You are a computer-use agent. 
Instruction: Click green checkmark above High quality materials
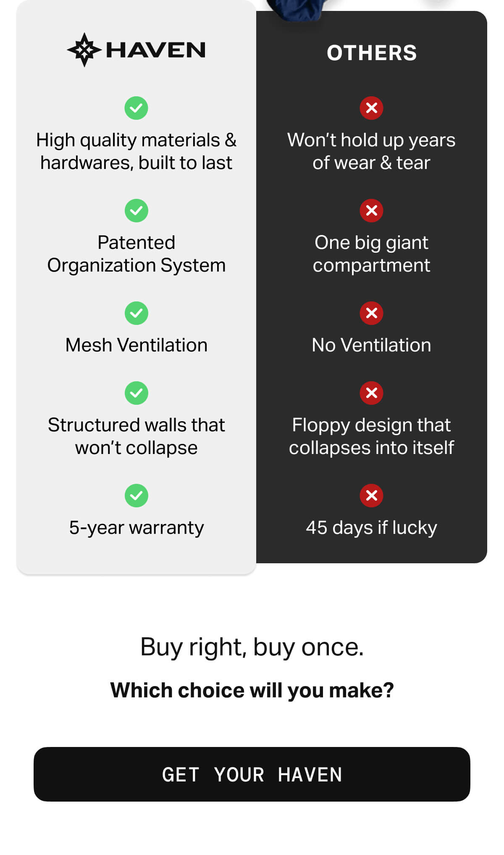[x=136, y=108]
